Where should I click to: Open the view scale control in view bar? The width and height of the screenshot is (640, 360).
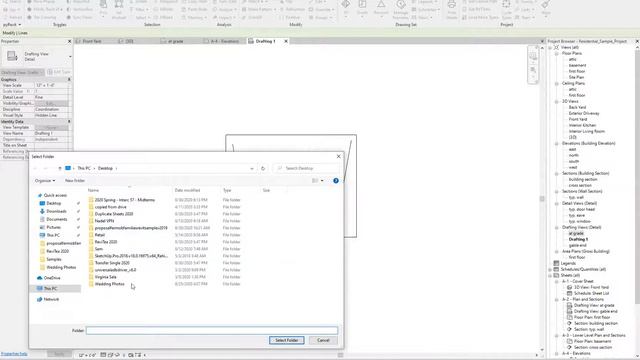click(87, 355)
